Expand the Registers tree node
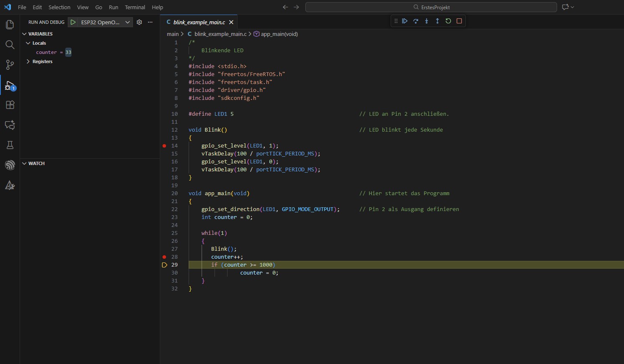 [28, 61]
